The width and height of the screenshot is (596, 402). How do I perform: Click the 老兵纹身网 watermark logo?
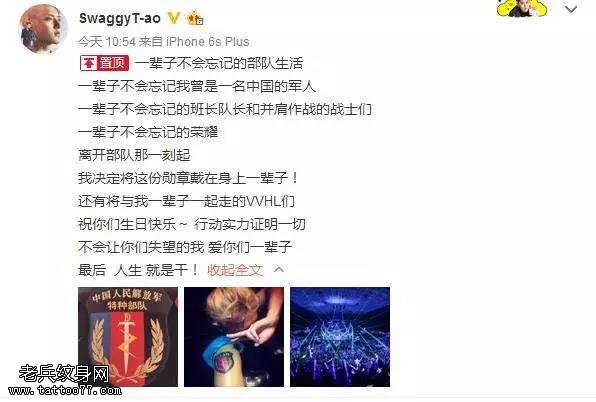pos(64,373)
